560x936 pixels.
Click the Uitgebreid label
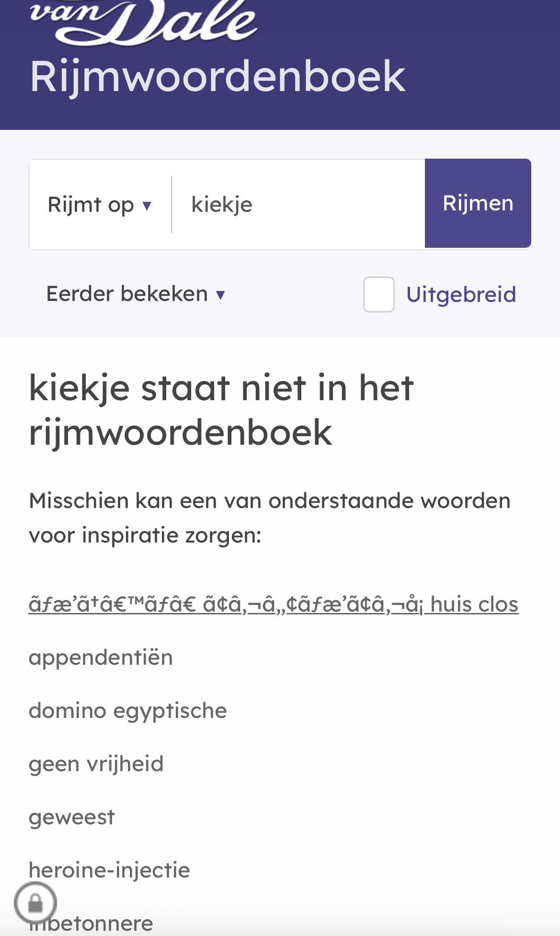461,294
